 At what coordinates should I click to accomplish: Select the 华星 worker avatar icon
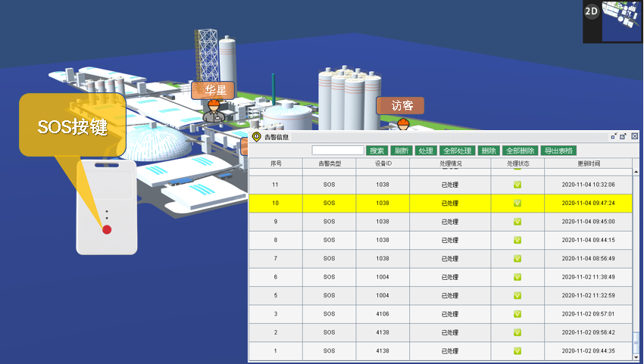coord(213,111)
